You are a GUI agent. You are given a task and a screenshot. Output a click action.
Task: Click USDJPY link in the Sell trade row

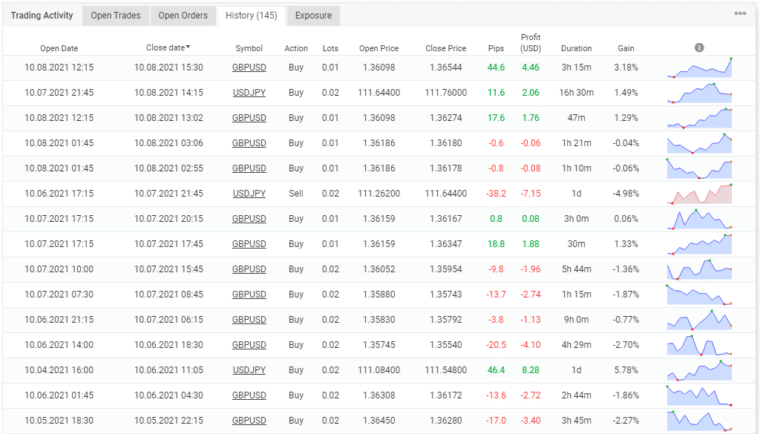(248, 193)
